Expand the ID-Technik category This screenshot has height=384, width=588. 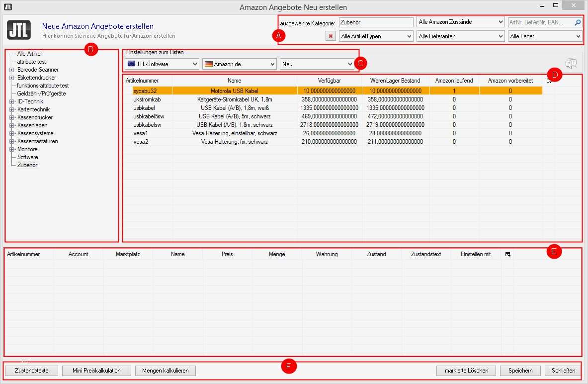click(x=11, y=102)
